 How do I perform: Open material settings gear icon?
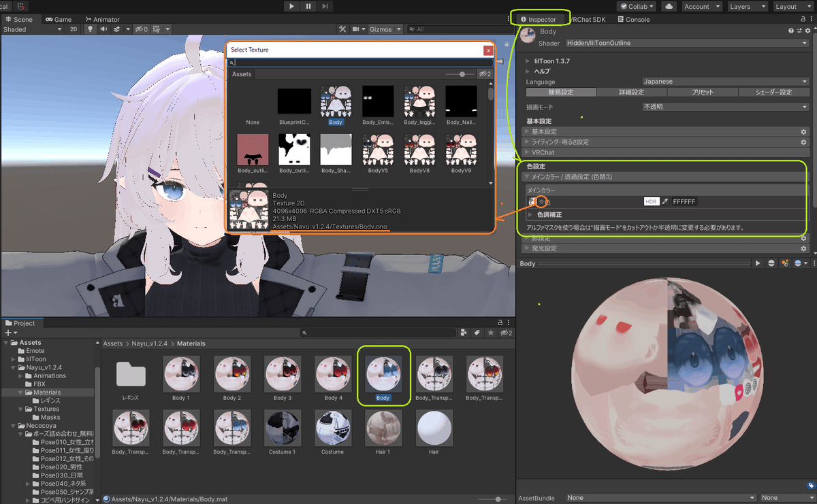pyautogui.click(x=806, y=32)
